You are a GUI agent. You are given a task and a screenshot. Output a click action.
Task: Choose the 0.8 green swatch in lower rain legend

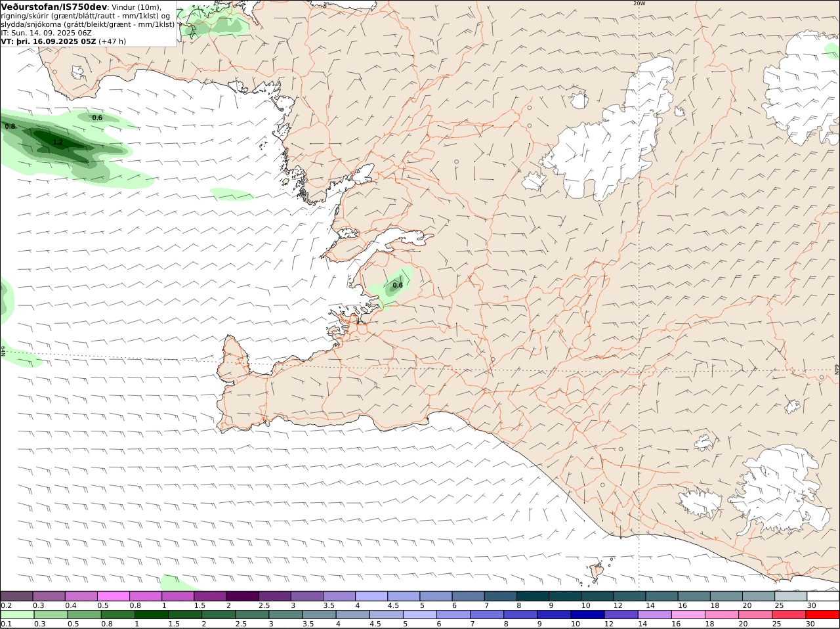pyautogui.click(x=117, y=615)
